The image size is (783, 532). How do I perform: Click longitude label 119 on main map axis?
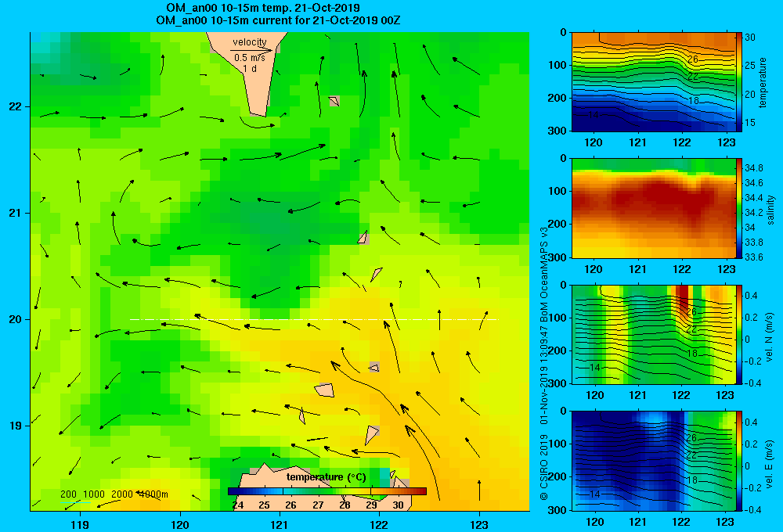pos(80,524)
